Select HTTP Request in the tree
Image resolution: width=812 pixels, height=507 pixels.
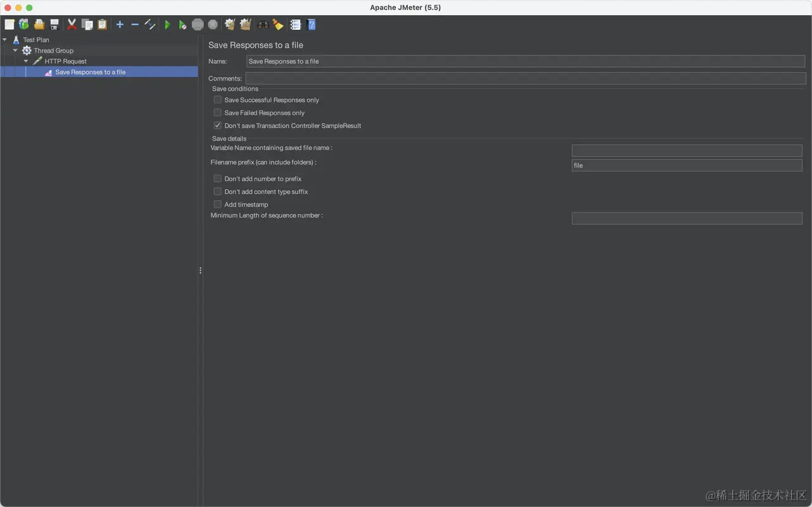65,62
